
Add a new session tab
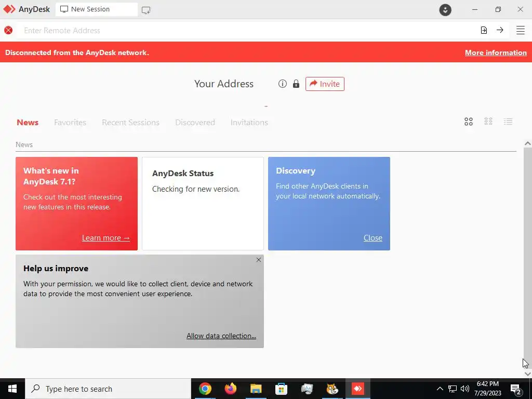pyautogui.click(x=146, y=10)
